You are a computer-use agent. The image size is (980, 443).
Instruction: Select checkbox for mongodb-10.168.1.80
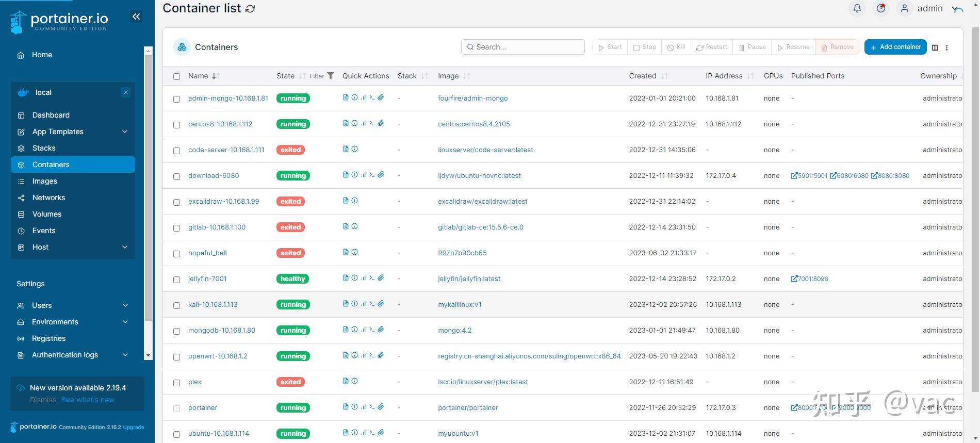pyautogui.click(x=176, y=331)
